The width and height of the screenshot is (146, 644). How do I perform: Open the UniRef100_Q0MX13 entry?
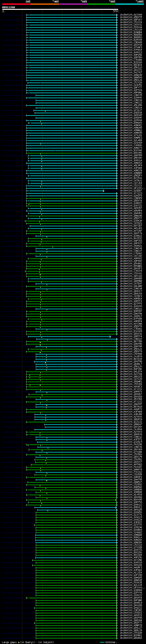[x=131, y=53]
